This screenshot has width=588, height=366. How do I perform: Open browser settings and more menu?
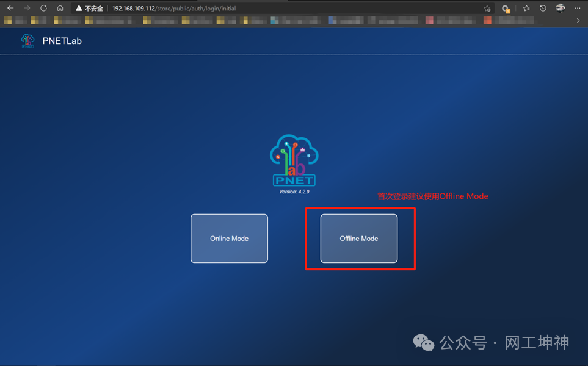point(578,9)
